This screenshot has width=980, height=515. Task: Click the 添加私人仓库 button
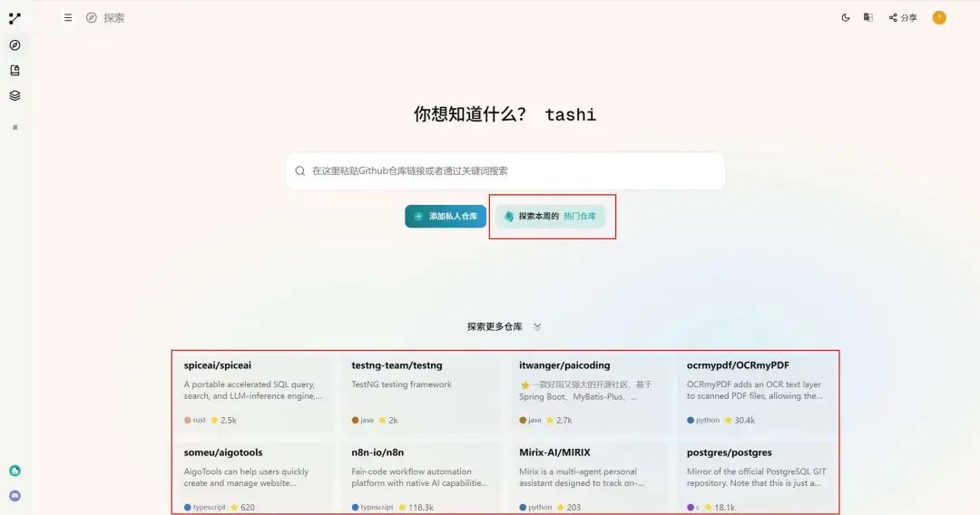(x=446, y=216)
